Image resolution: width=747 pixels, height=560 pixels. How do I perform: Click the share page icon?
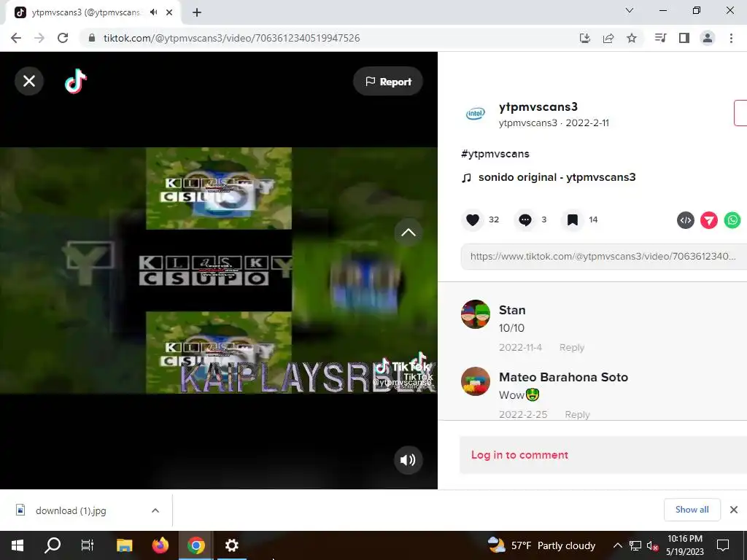[x=608, y=38]
